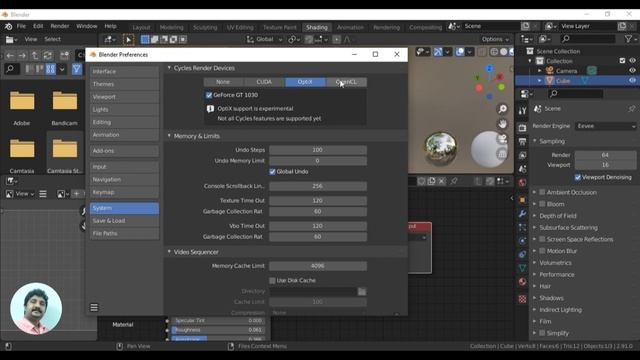640x360 pixels.
Task: Click the viewport pan hand icon
Action: [x=502, y=124]
